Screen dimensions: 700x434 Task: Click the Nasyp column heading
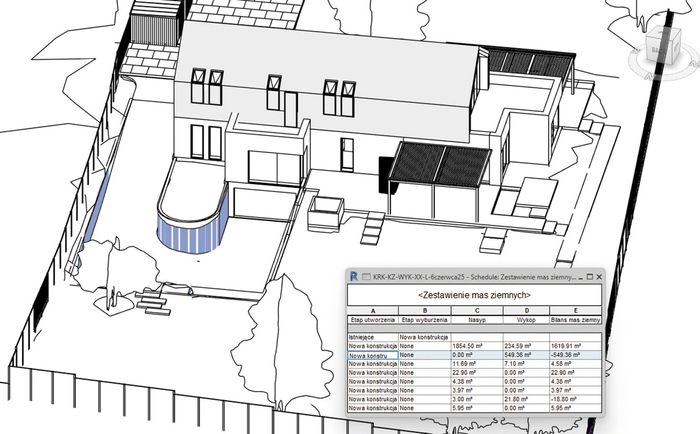click(x=477, y=320)
